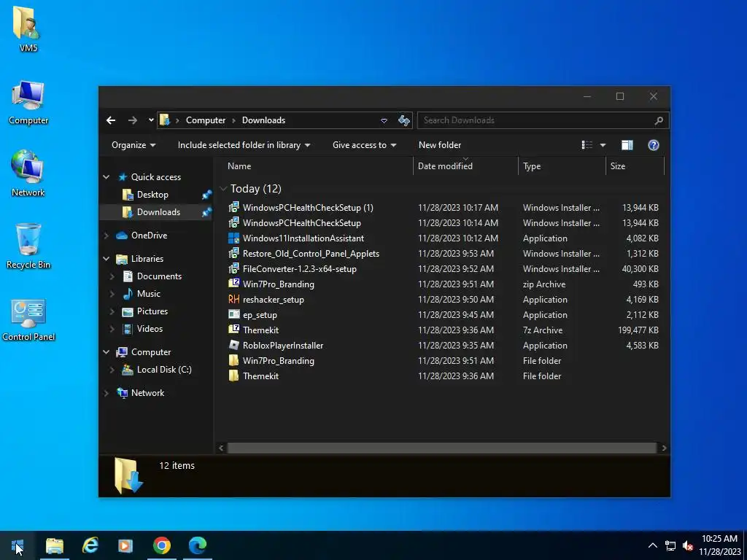Select the ep_setup application icon

click(233, 315)
